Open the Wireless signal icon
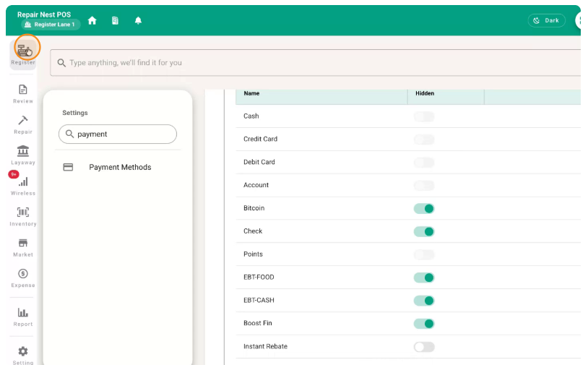The width and height of the screenshot is (588, 365). tap(23, 182)
